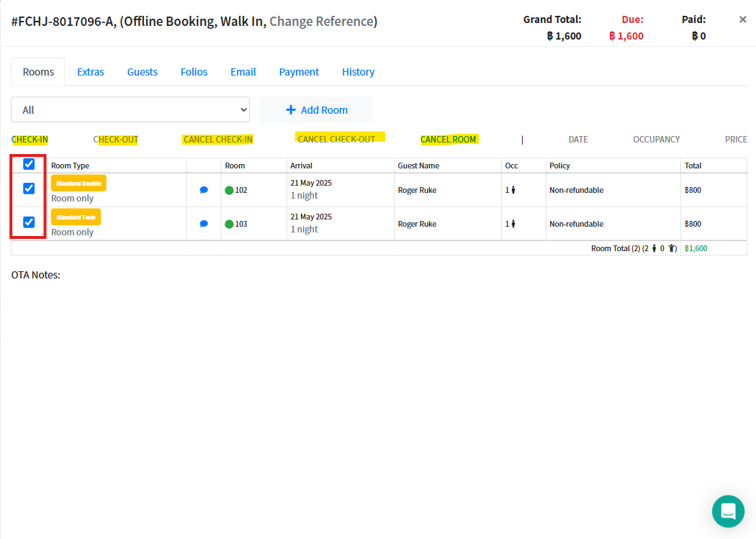Click occupancy person icon for room 102
Viewport: 756px width, 539px height.
[x=513, y=191]
